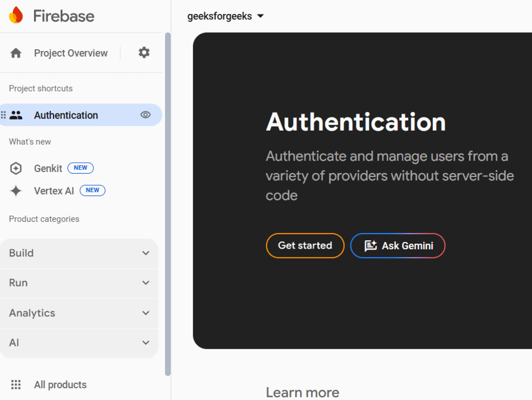The width and height of the screenshot is (532, 400).
Task: Open the geeksforgeeks project dropdown
Action: [226, 16]
